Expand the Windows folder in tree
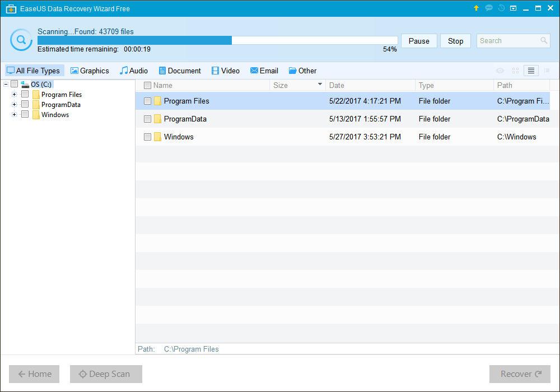 (15, 115)
